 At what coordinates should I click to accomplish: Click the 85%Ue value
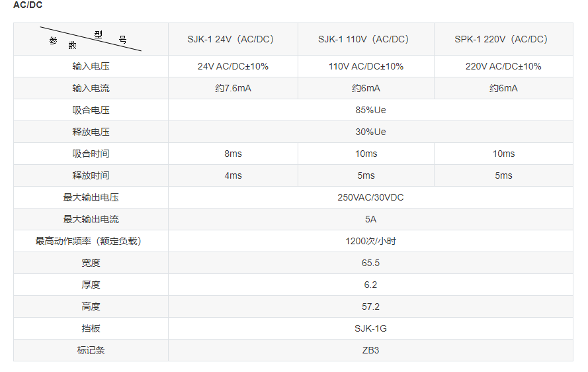click(x=370, y=110)
